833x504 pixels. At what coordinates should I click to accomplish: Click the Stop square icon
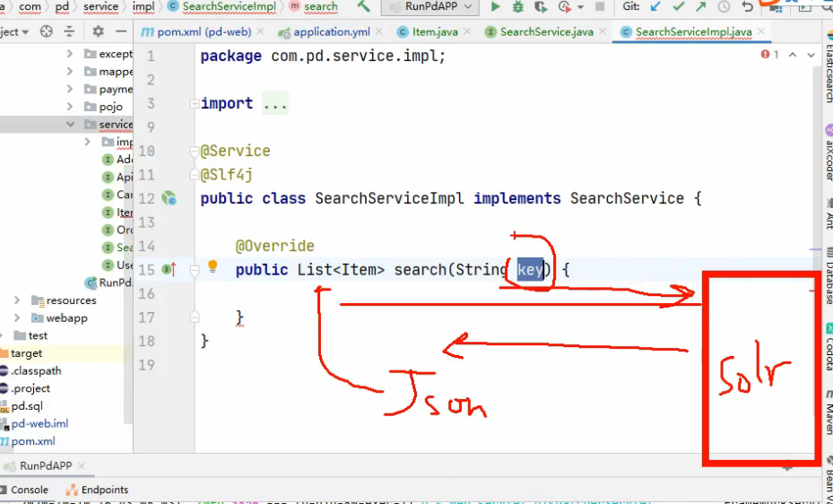click(x=600, y=7)
